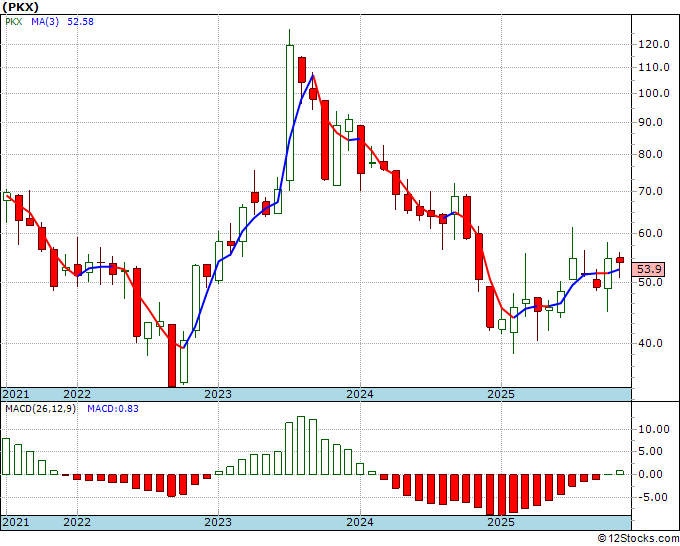Click 2024 on the price chart timeline
The height and width of the screenshot is (546, 680).
pos(360,394)
